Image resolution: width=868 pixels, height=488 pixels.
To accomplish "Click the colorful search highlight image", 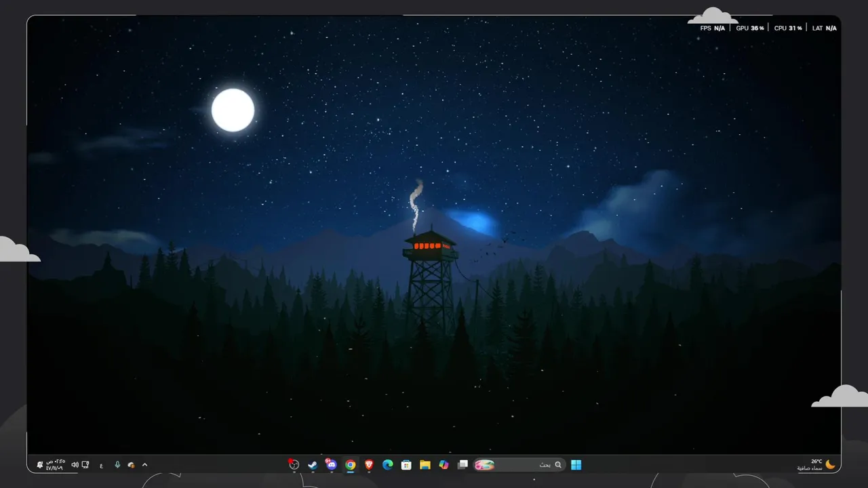I will coord(484,465).
